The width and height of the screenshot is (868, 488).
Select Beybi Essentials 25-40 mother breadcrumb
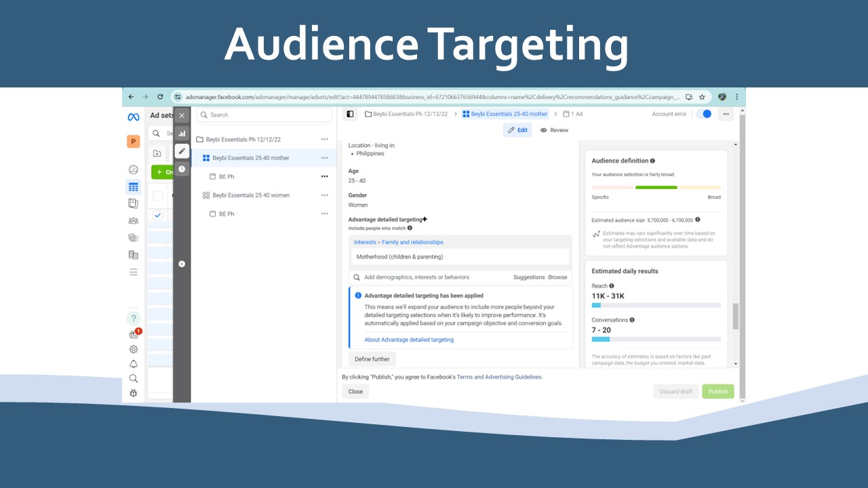(505, 114)
